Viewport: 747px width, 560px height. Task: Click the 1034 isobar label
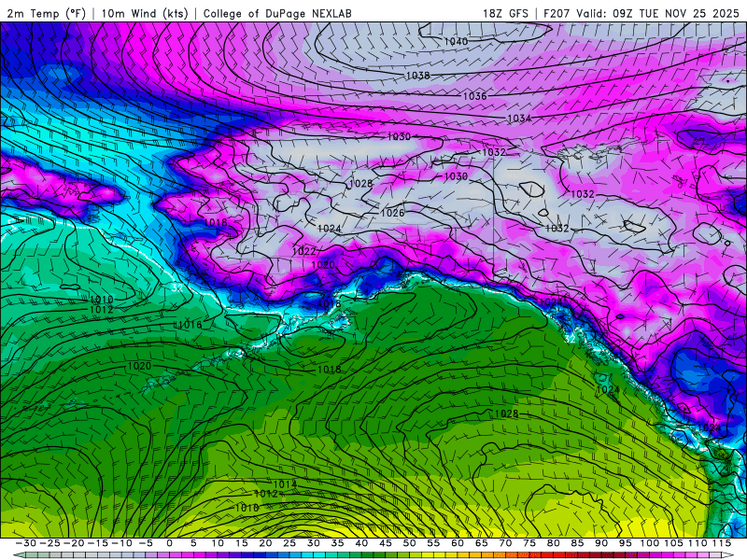[x=519, y=119]
